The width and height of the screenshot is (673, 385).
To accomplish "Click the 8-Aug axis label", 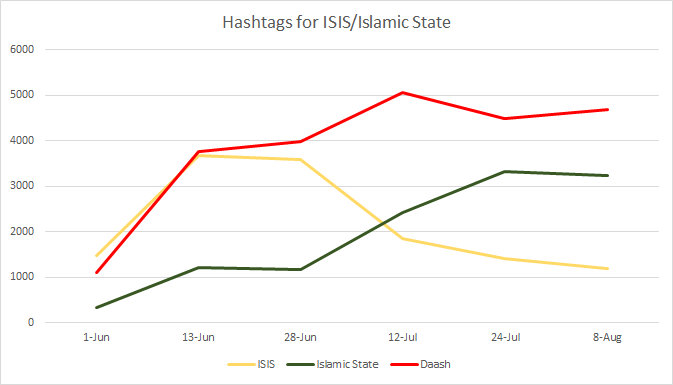I will pyautogui.click(x=607, y=337).
